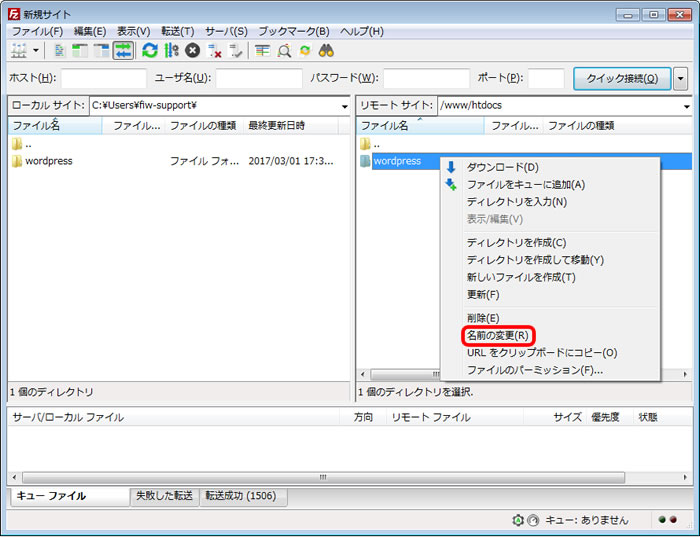Search remote files with binoculars icon
700x537 pixels.
coord(326,50)
